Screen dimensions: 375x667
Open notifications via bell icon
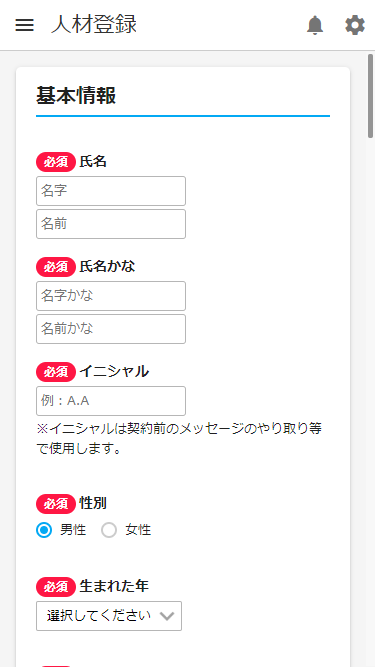(315, 25)
